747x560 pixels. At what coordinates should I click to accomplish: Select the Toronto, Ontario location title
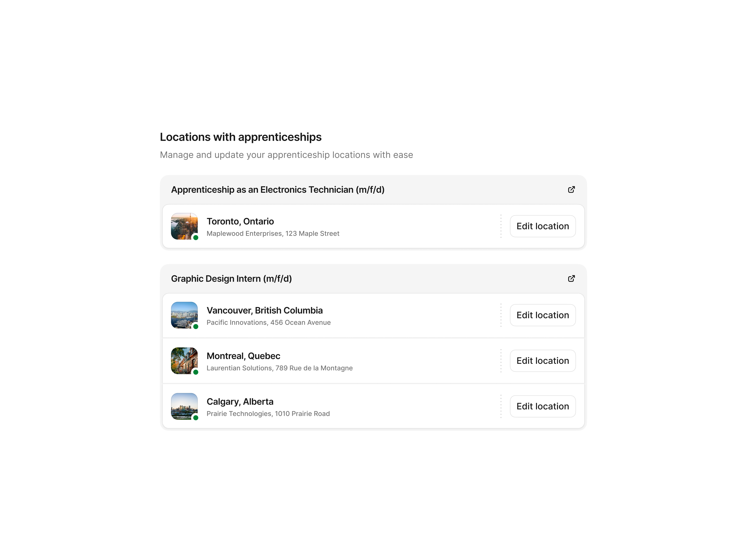[x=240, y=221]
